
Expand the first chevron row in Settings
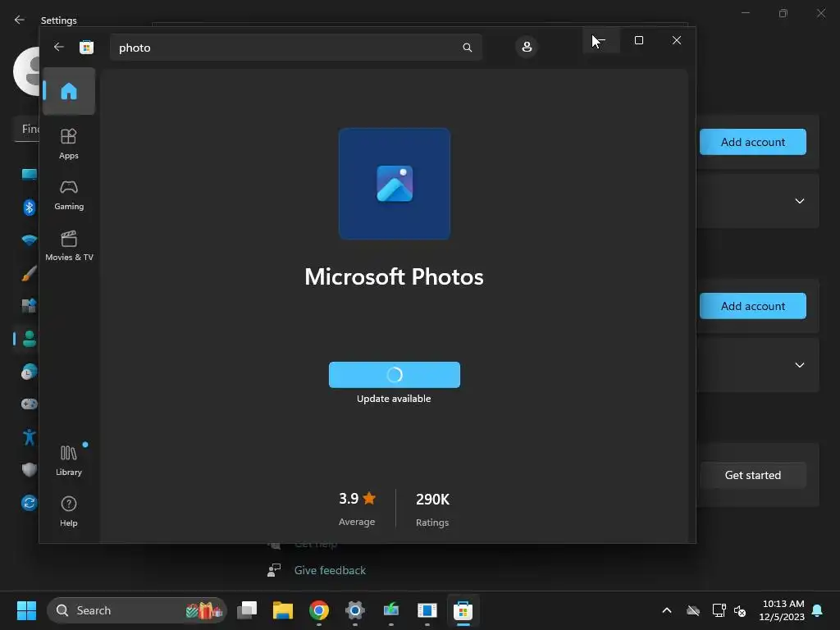coord(799,201)
